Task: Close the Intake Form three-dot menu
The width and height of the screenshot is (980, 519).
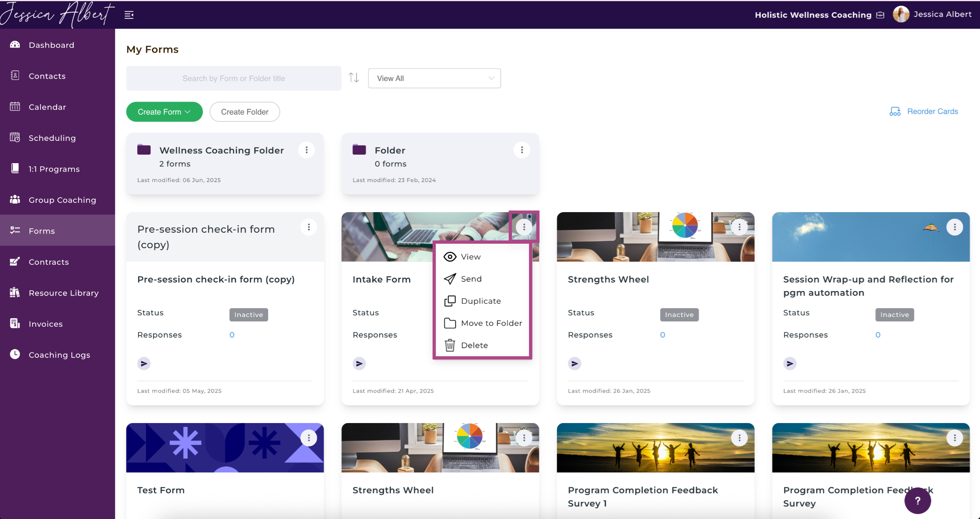Action: [524, 227]
